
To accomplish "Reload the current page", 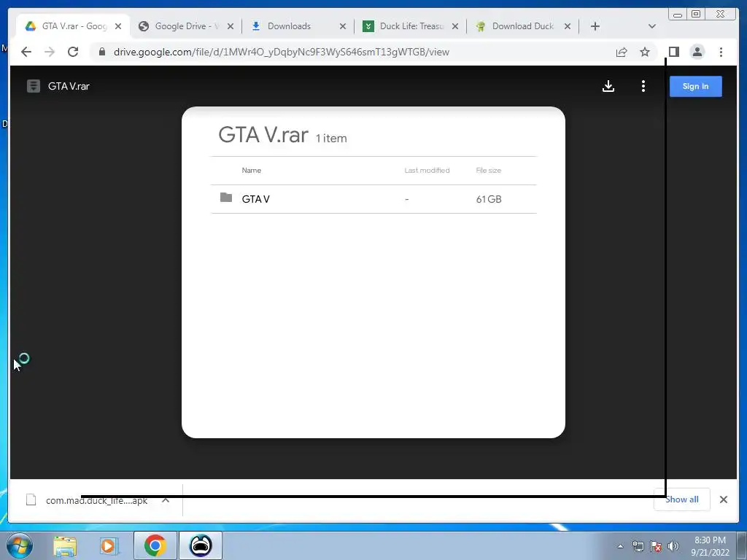I will click(73, 52).
